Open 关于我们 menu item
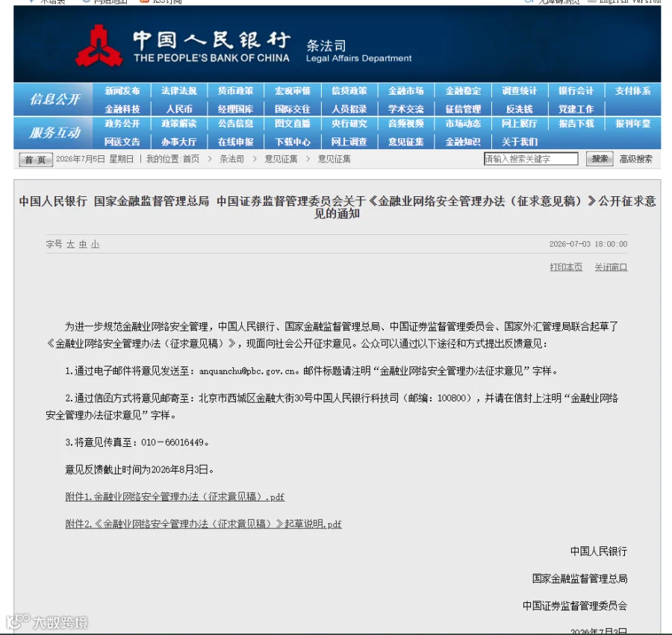Image resolution: width=672 pixels, height=635 pixels. 520,142
